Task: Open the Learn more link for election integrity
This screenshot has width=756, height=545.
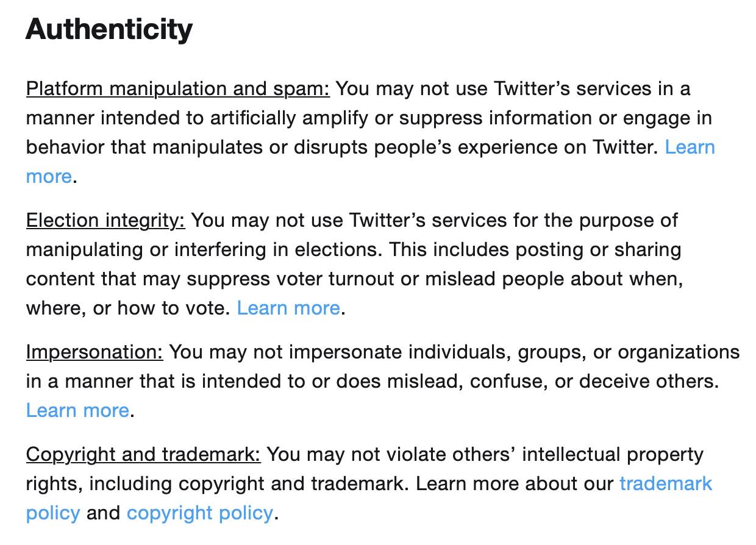Action: point(288,308)
